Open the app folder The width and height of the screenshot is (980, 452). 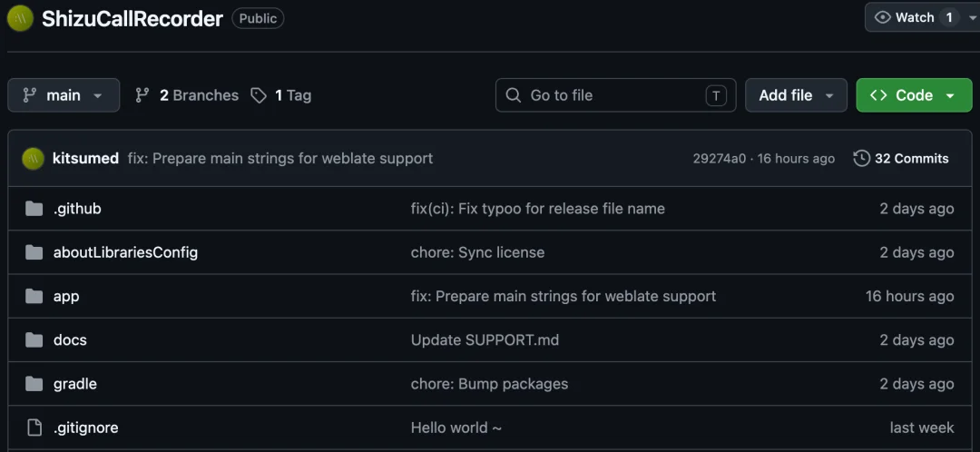66,297
